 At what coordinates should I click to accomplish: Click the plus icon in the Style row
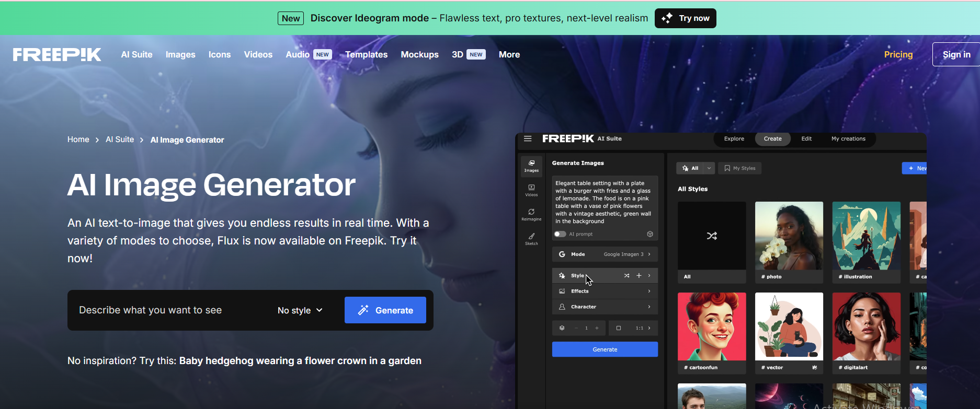[x=639, y=275]
